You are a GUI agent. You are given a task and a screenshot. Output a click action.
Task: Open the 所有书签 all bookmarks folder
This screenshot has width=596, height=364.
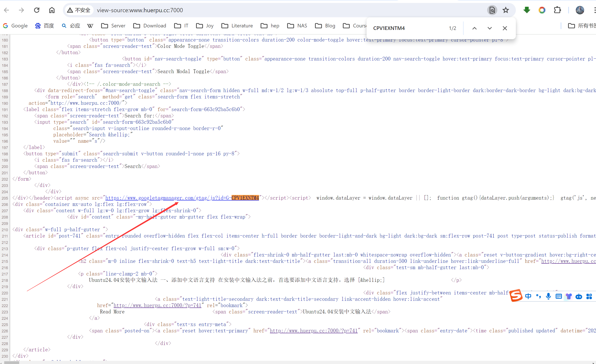click(x=582, y=26)
